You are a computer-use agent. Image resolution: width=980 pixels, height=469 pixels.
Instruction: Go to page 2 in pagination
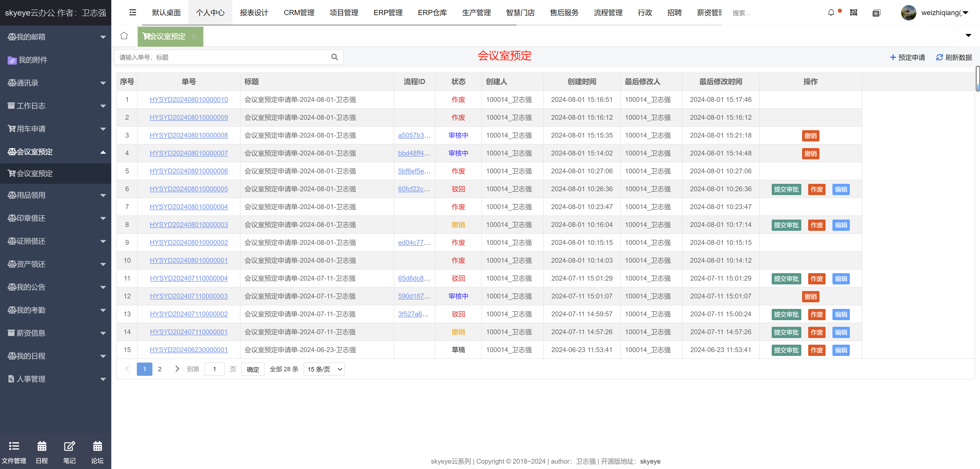click(160, 369)
